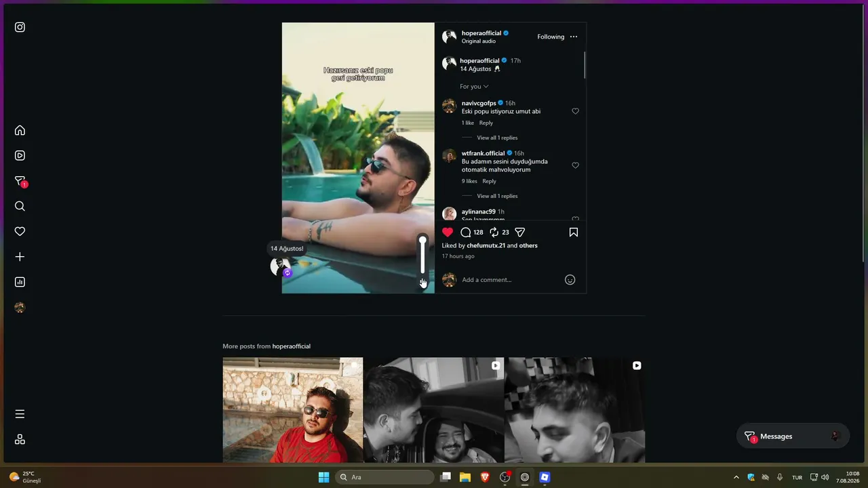Open the emoji picker in the comment box
Screen dimensions: 868x488
click(x=570, y=280)
